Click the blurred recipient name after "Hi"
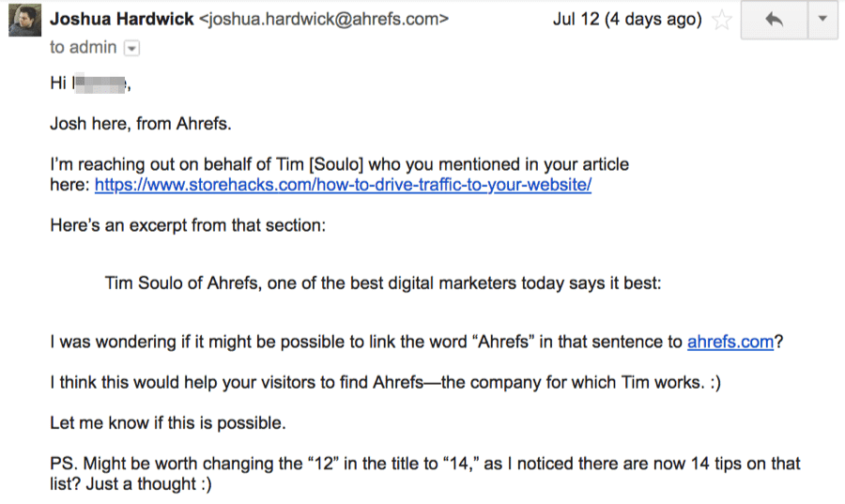 [x=99, y=84]
